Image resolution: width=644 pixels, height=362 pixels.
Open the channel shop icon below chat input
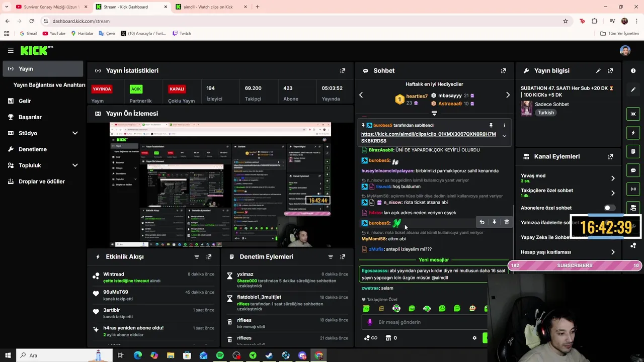click(388, 338)
